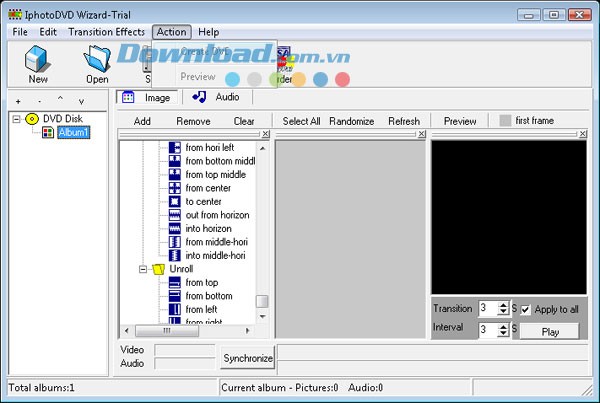This screenshot has width=600, height=403.
Task: Select the 'out from horizon' transition icon
Action: tap(175, 215)
